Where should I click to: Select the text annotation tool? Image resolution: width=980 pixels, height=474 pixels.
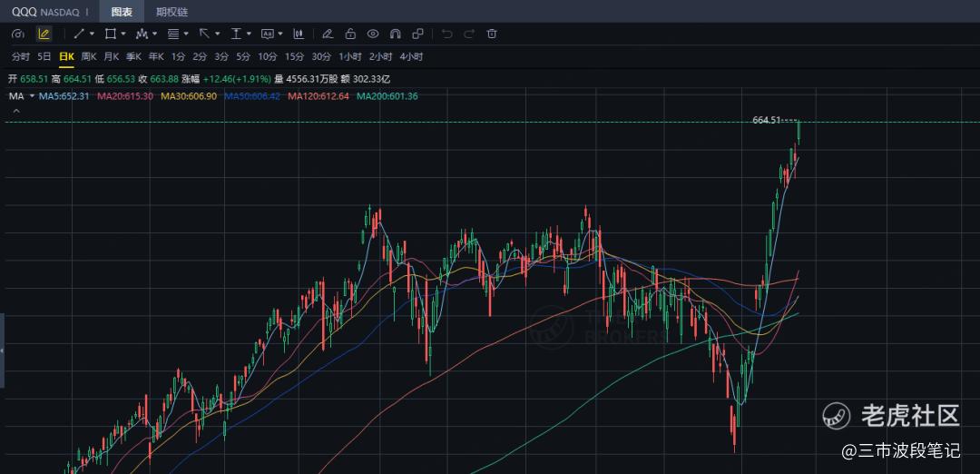coord(268,34)
